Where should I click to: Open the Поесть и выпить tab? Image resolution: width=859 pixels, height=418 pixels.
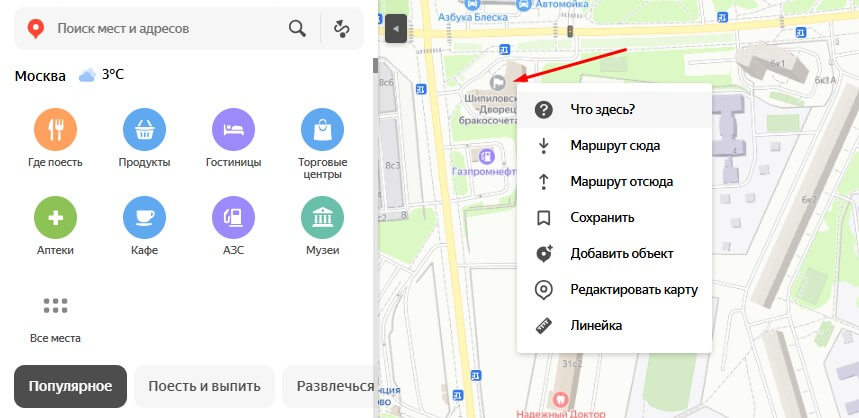pyautogui.click(x=204, y=386)
